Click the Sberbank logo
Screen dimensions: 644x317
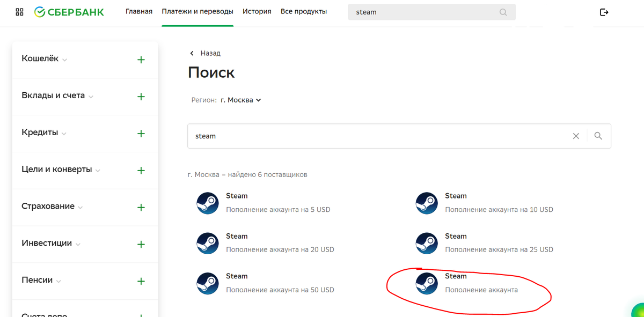[69, 12]
